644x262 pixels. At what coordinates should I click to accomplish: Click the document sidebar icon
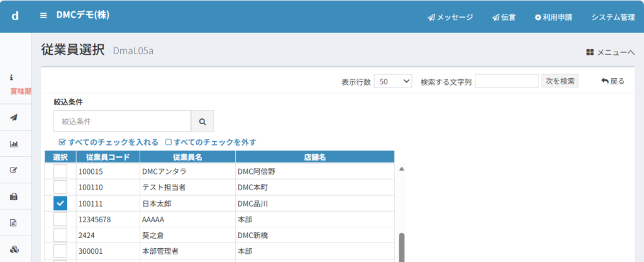click(x=14, y=222)
